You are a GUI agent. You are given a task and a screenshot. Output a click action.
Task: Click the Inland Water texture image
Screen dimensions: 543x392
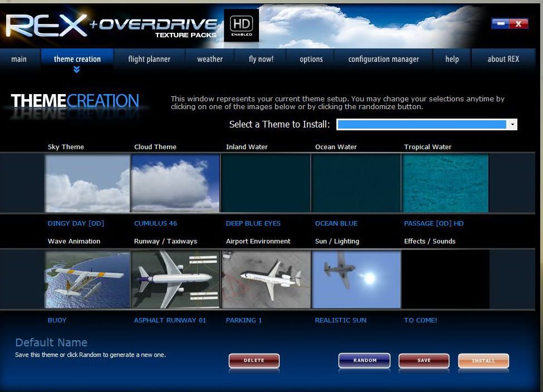(x=266, y=183)
